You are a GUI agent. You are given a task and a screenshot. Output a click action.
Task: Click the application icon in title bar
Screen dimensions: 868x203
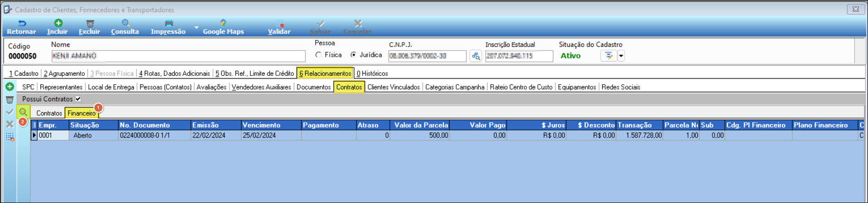[x=8, y=9]
